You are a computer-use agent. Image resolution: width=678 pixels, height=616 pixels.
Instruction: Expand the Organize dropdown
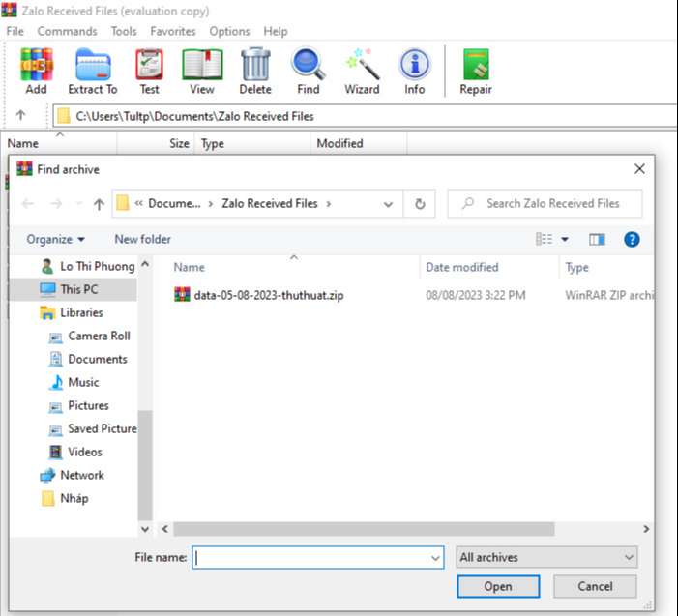coord(56,239)
